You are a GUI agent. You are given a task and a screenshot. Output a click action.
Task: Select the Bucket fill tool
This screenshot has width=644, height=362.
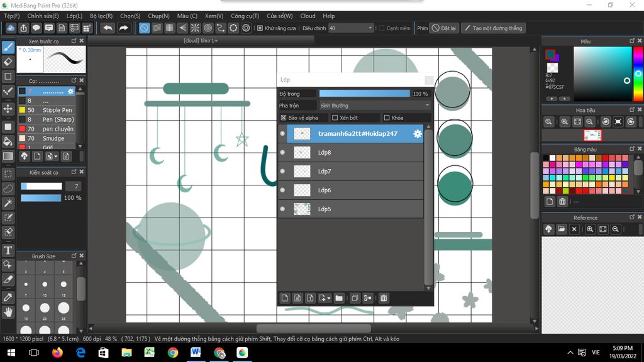point(8,141)
